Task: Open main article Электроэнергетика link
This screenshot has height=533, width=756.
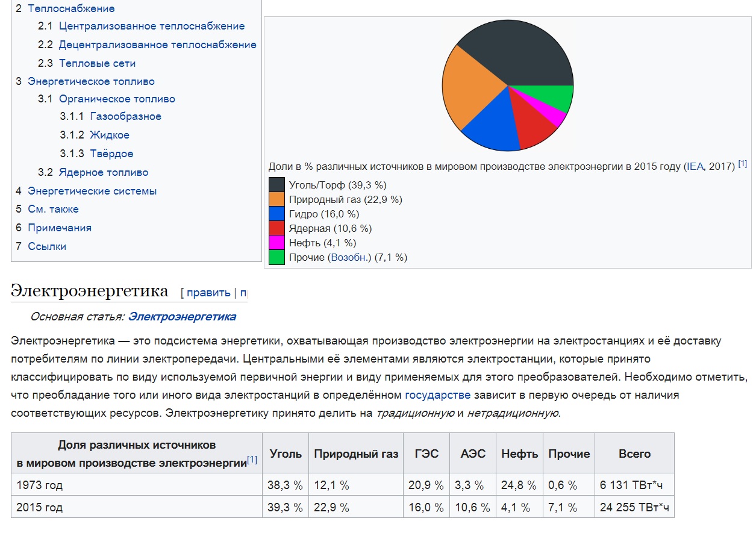Action: [182, 316]
